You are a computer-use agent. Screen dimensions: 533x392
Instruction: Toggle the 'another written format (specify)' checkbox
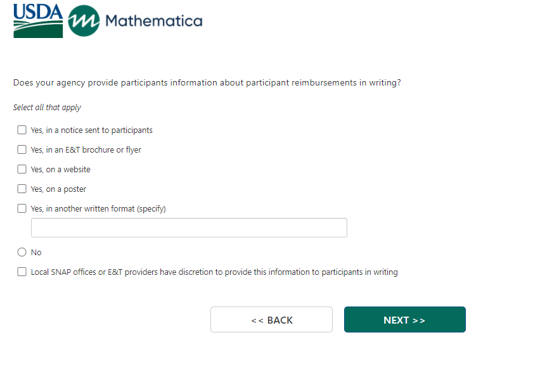pos(22,208)
